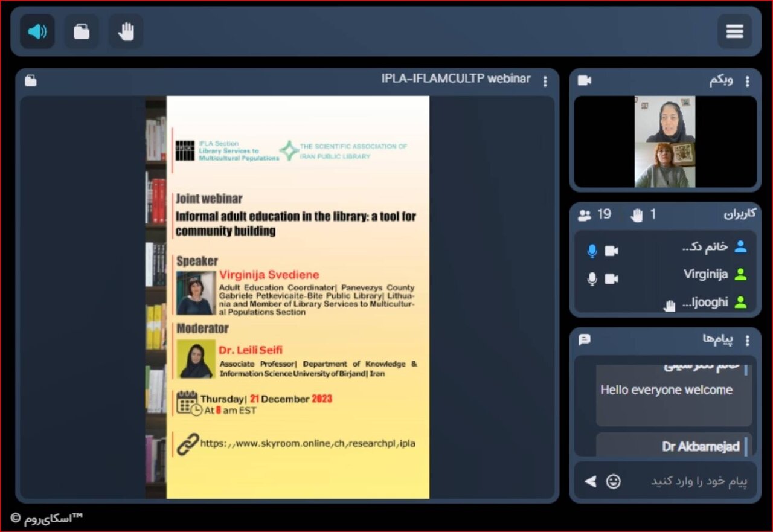
Task: Select user Virginija in the users list
Action: click(705, 275)
